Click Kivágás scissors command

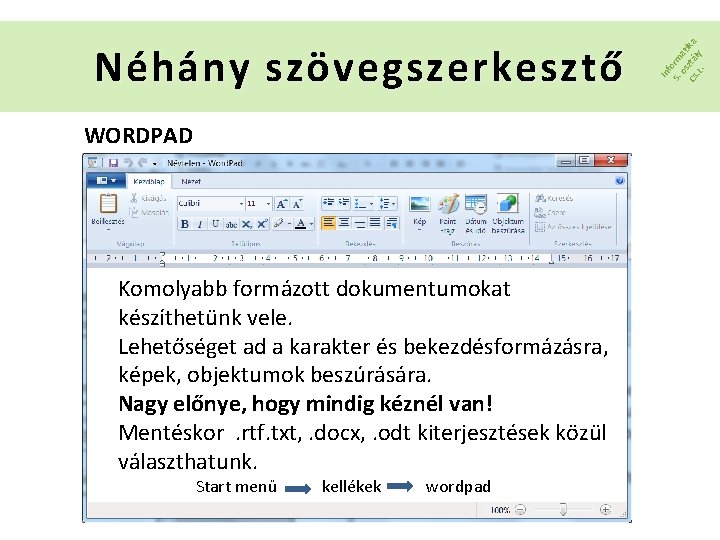[x=147, y=198]
